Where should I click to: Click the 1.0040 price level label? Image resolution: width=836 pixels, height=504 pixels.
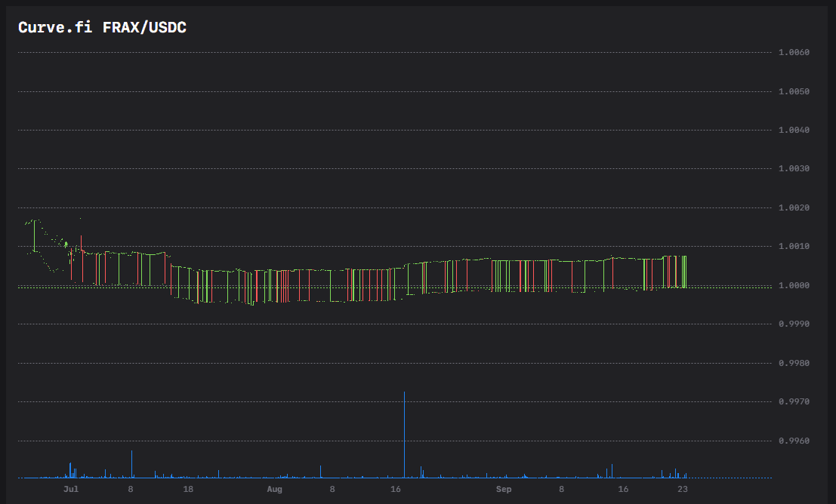(x=794, y=131)
